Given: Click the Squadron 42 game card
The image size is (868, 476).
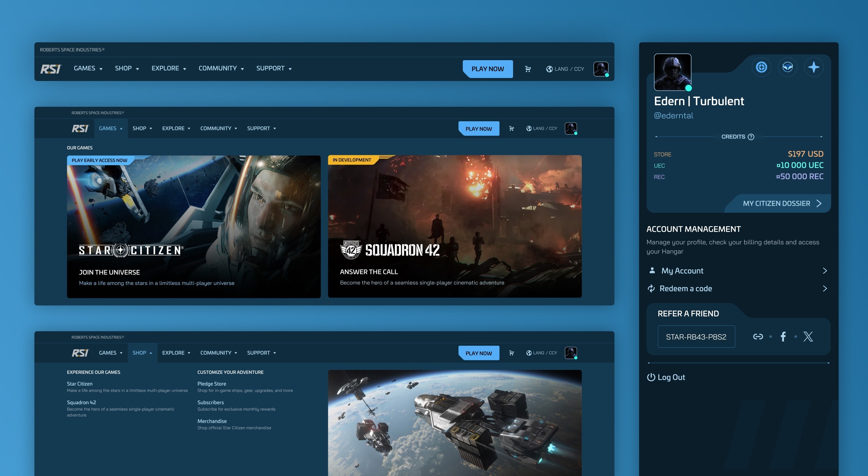Looking at the screenshot, I should [x=455, y=226].
